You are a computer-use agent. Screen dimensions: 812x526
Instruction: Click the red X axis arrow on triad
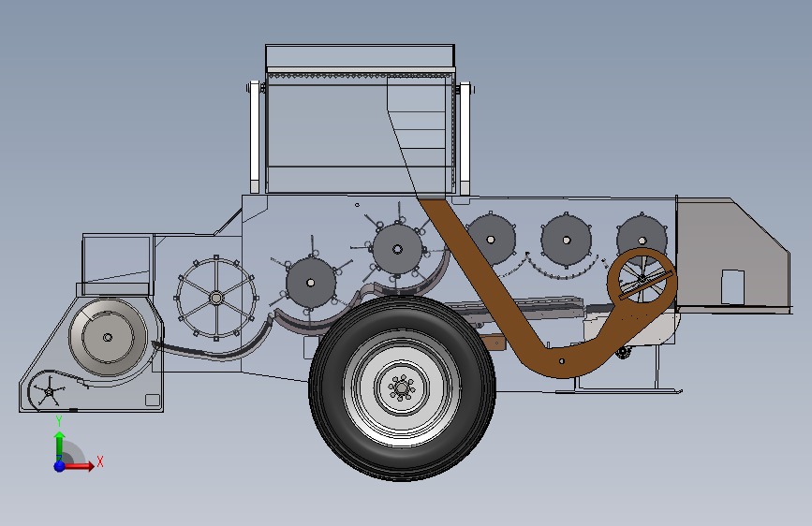coord(79,466)
